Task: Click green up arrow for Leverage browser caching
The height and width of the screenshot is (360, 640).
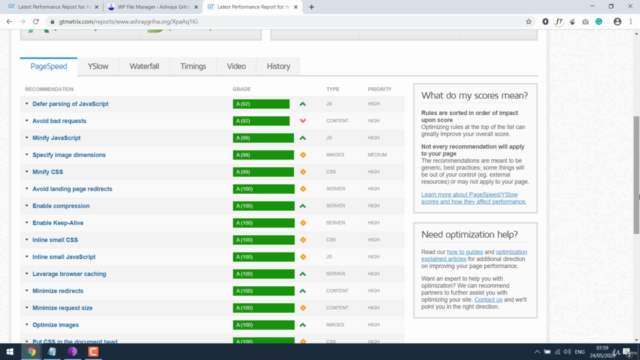Action: click(302, 274)
